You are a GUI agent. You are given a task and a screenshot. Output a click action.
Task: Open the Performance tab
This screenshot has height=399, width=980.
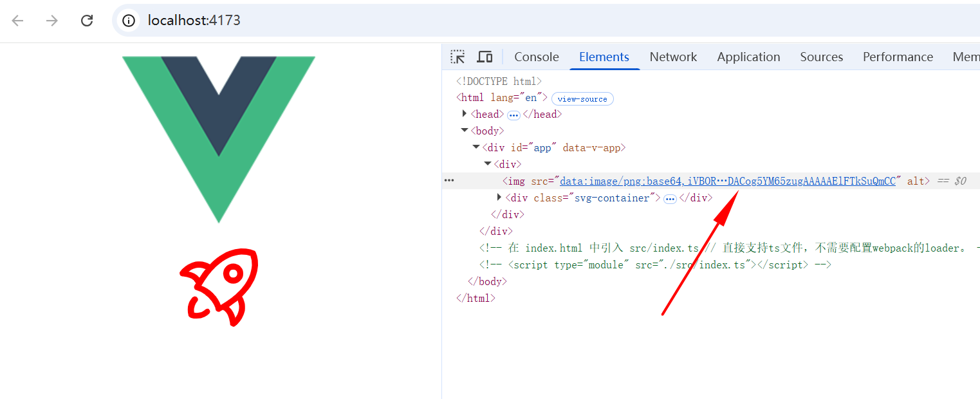pyautogui.click(x=898, y=57)
